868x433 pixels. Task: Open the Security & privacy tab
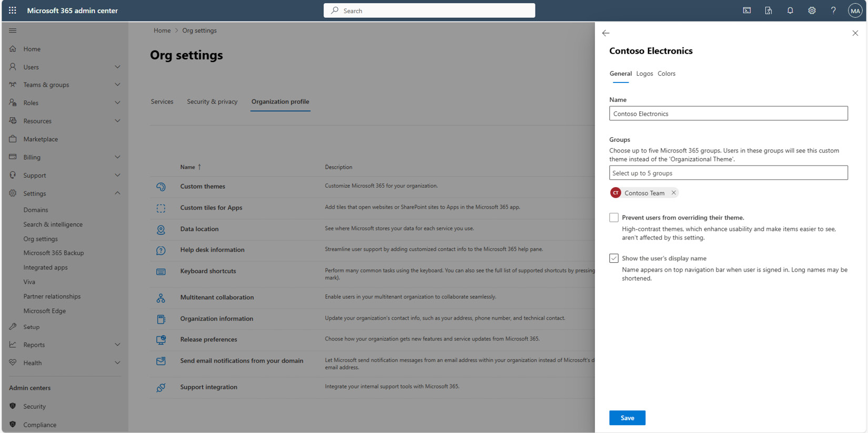click(212, 101)
